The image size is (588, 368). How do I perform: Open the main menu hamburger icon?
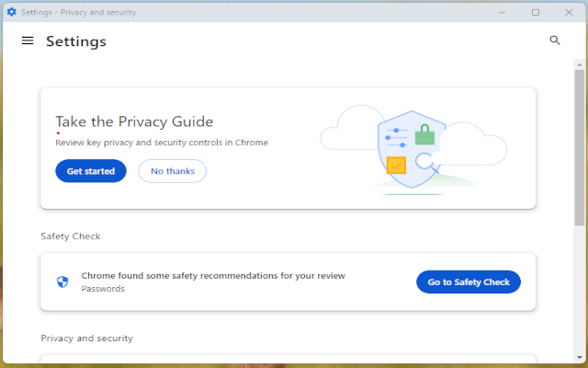point(28,40)
